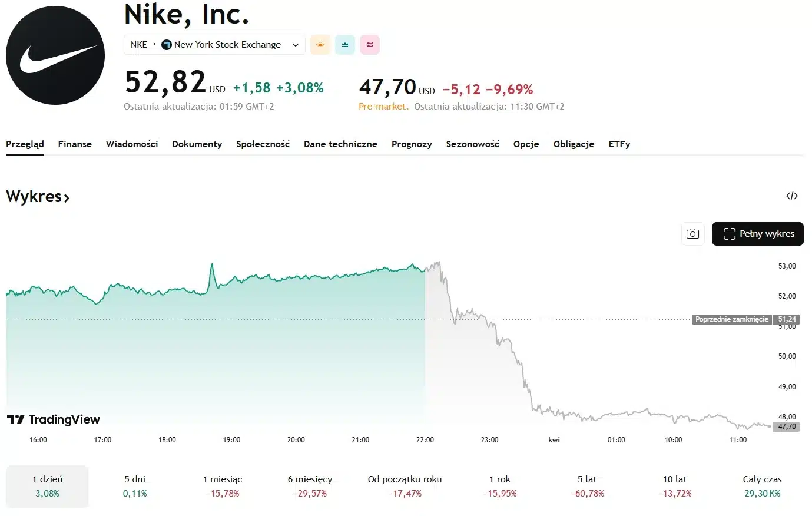The width and height of the screenshot is (812, 516).
Task: Click the Pełny wykres button
Action: click(x=758, y=234)
